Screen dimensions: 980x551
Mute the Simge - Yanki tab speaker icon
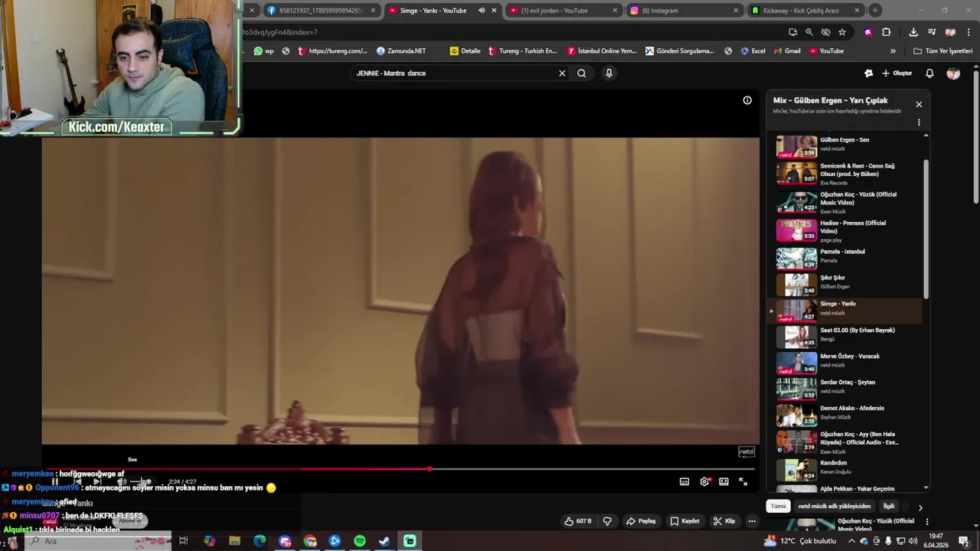(482, 11)
